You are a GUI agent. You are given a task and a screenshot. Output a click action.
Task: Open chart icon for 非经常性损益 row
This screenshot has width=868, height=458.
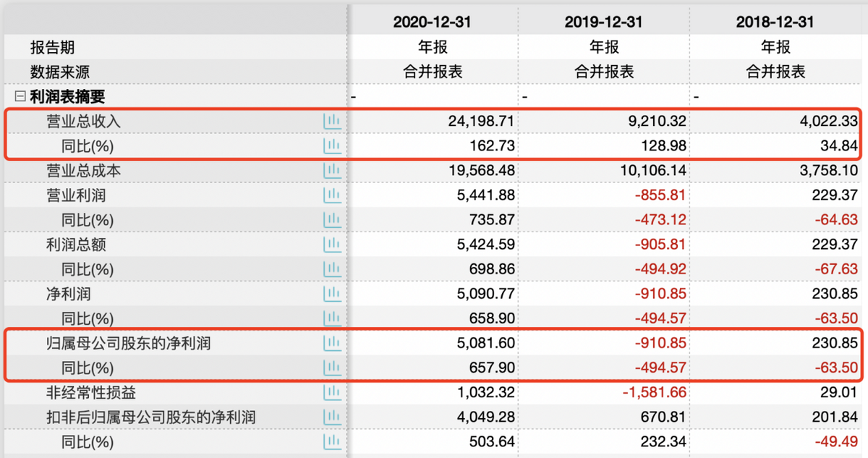click(332, 393)
